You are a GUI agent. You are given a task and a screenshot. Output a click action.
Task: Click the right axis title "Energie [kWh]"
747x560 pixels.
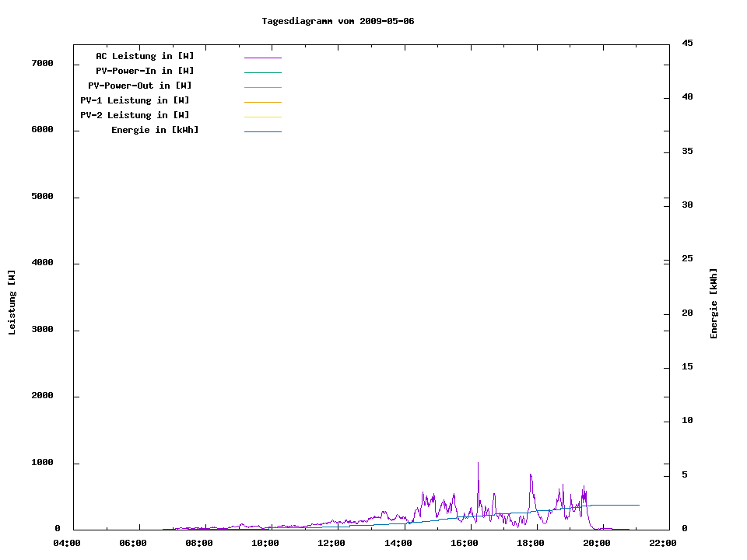[x=714, y=303]
